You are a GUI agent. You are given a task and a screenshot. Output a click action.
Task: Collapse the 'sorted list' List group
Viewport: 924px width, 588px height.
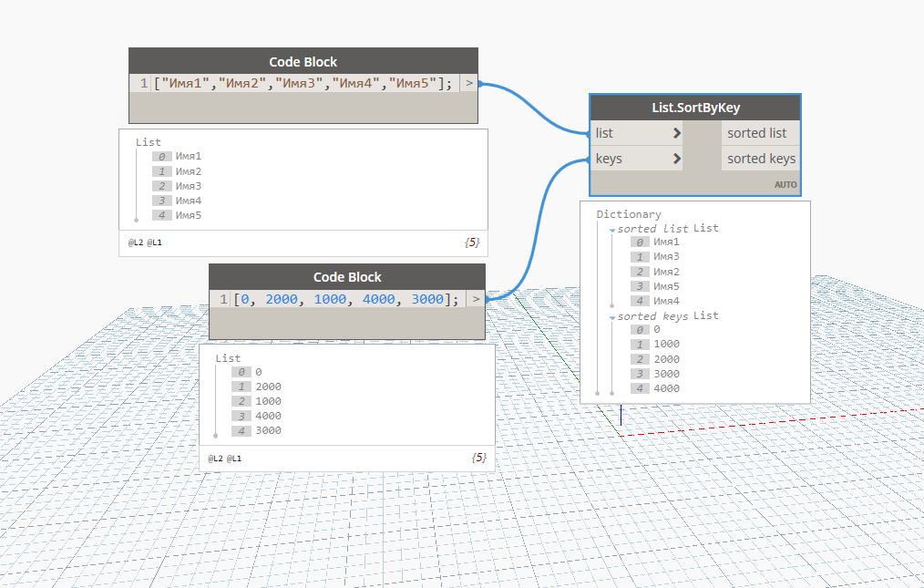[x=613, y=230]
